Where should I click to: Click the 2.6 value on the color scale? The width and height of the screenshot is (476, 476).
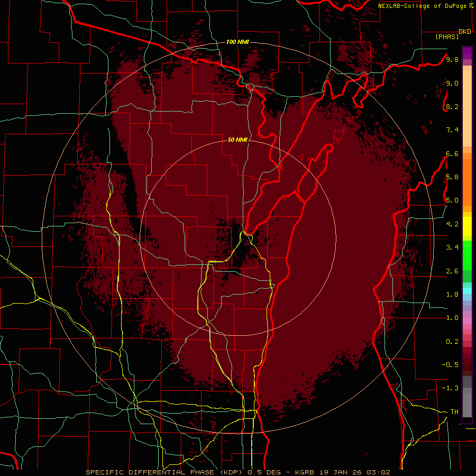tap(452, 271)
